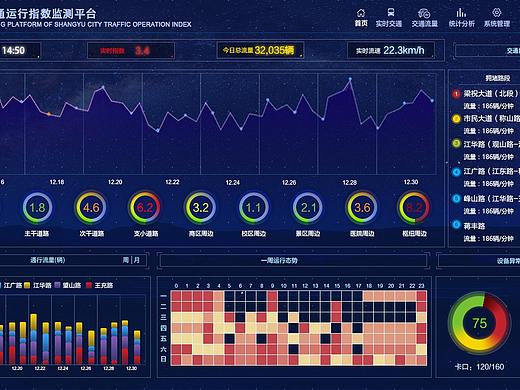Screen dimensions: 520x390
Task: Switch traffic volume chart to 周 view
Action: 126,260
